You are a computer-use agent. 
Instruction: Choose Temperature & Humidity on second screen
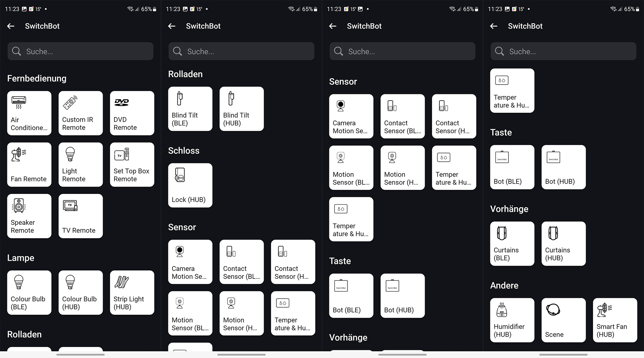click(293, 313)
